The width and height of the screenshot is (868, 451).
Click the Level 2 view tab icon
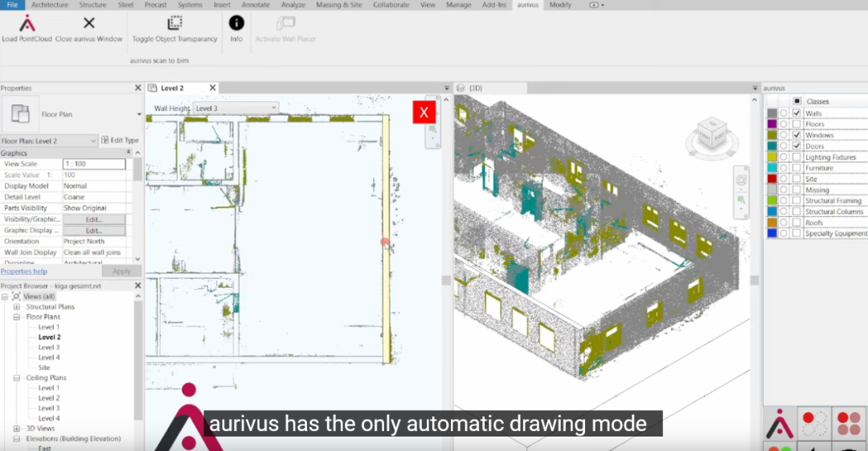153,88
